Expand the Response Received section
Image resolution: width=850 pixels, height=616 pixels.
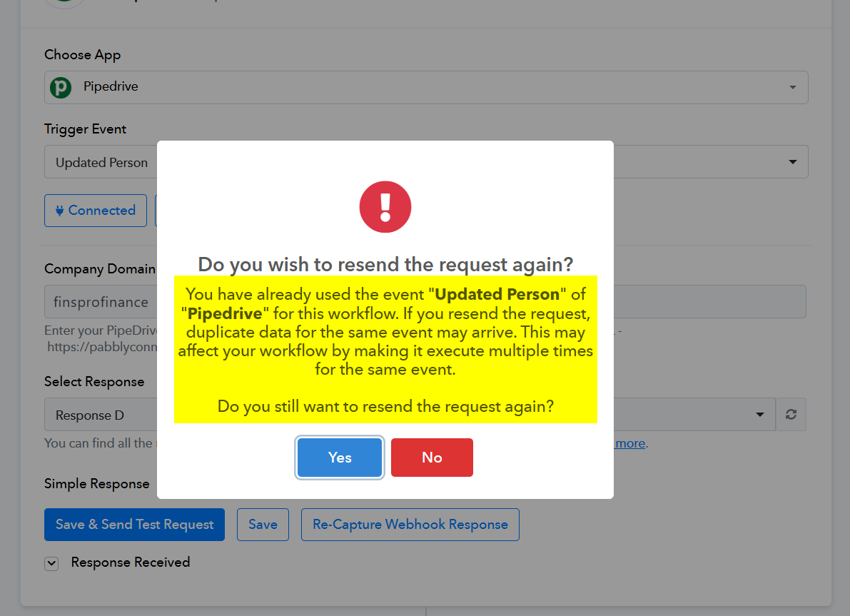51,563
